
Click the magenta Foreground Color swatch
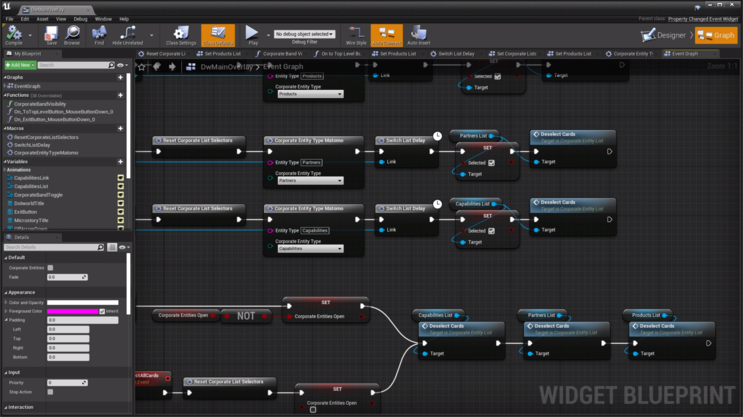click(72, 311)
